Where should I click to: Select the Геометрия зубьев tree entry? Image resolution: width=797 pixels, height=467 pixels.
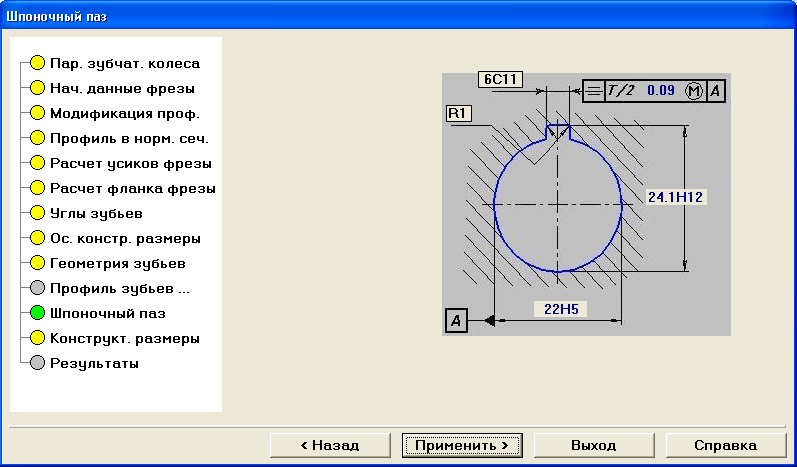click(117, 264)
